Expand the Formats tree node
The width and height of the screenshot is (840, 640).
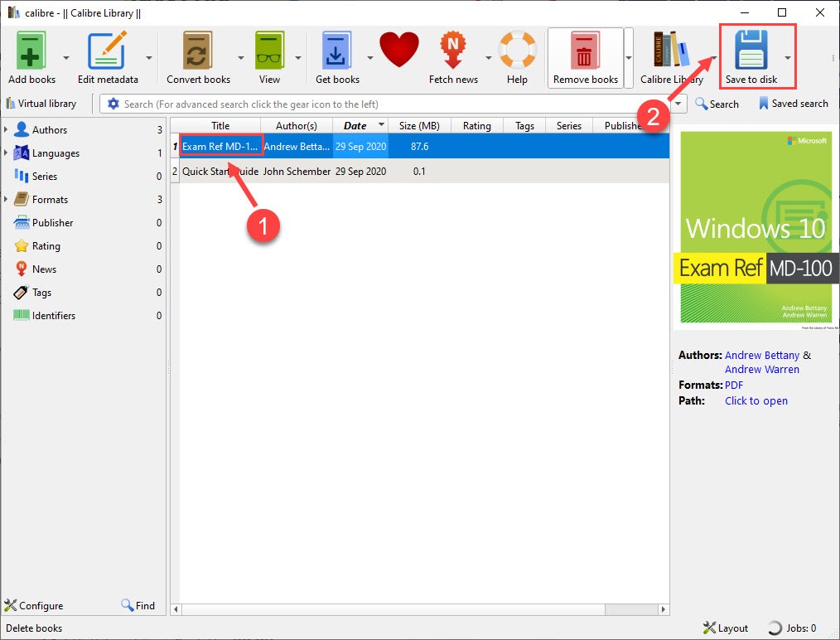(5, 199)
